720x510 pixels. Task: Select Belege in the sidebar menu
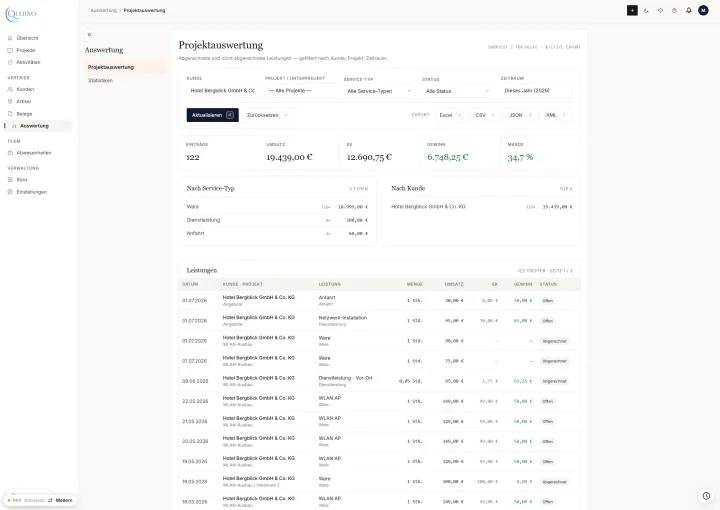(24, 114)
